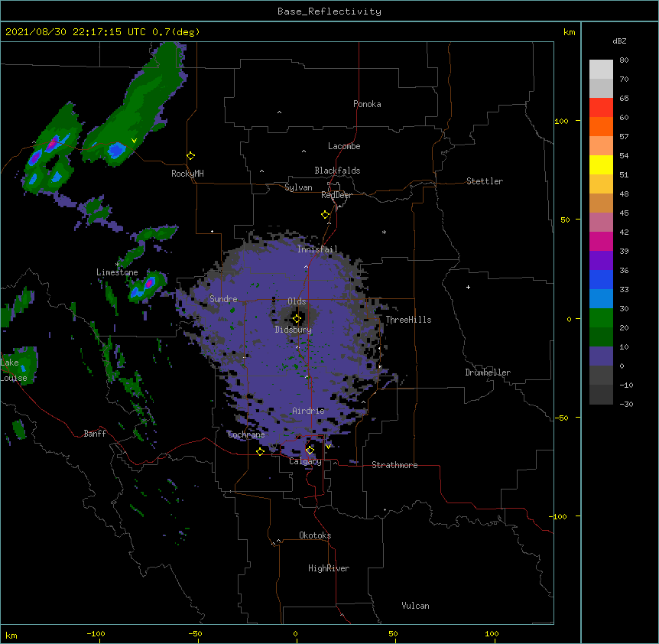
Task: Click the Sylvan label on the map
Action: click(298, 187)
